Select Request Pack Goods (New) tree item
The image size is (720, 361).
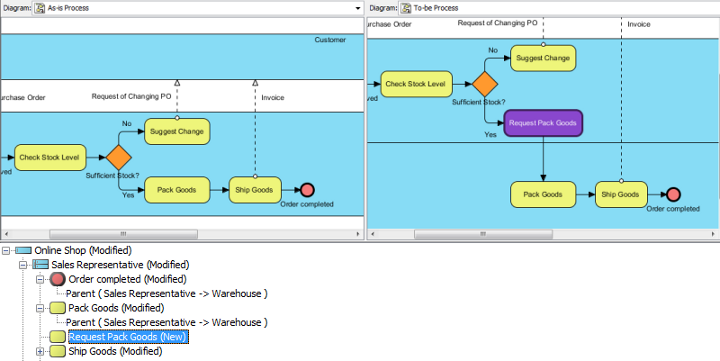(128, 337)
